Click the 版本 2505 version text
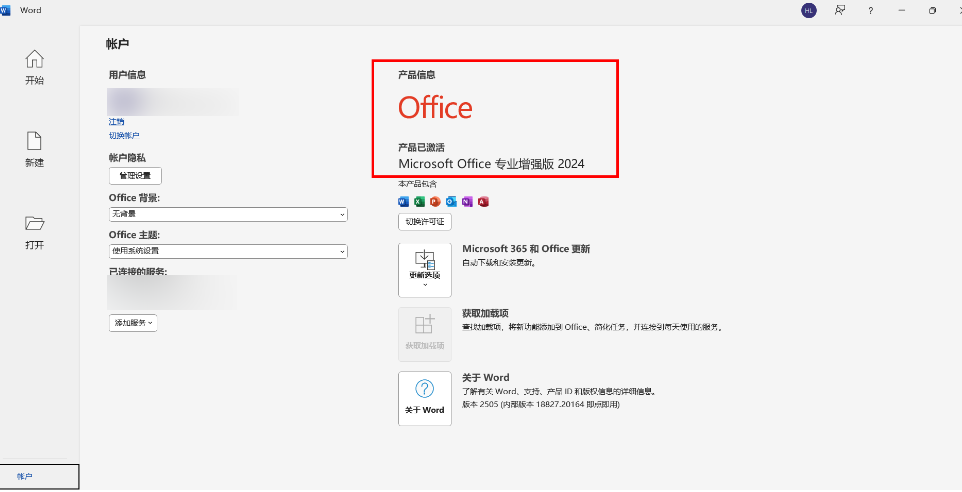Image resolution: width=962 pixels, height=492 pixels. click(x=541, y=404)
